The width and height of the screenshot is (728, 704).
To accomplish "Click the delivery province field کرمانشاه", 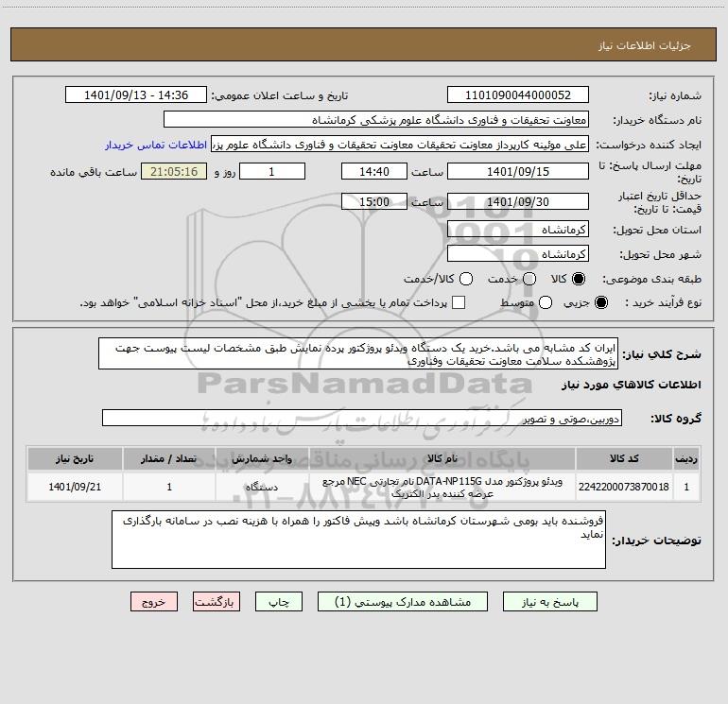I will coord(518,229).
